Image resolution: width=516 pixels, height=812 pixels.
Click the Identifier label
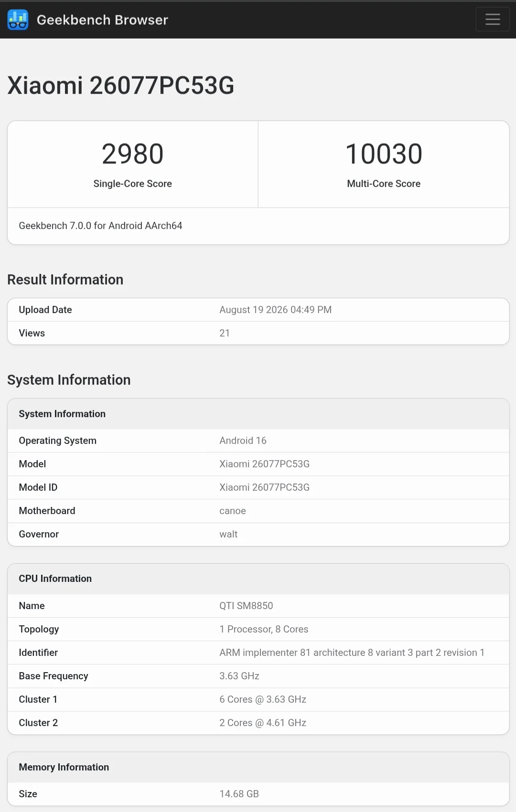point(38,653)
